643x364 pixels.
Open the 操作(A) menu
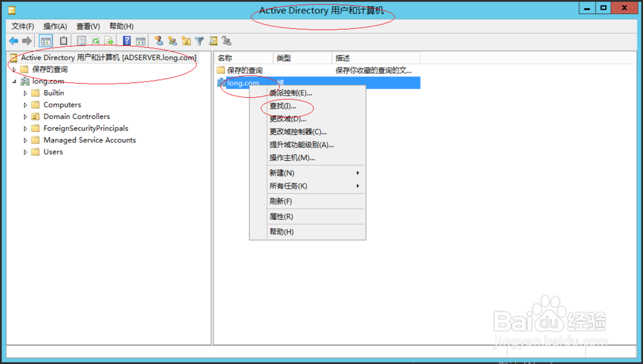[55, 26]
